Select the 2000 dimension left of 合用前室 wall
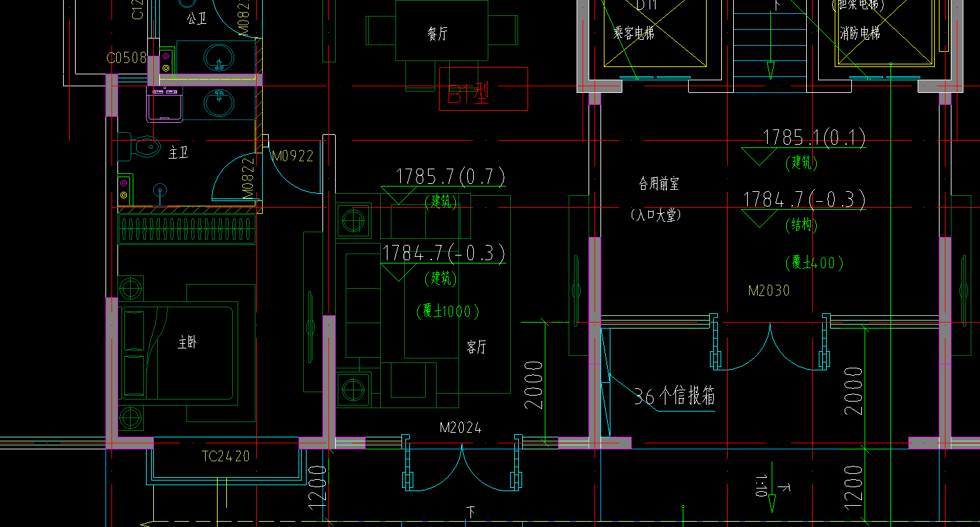This screenshot has width=980, height=527. point(534,385)
